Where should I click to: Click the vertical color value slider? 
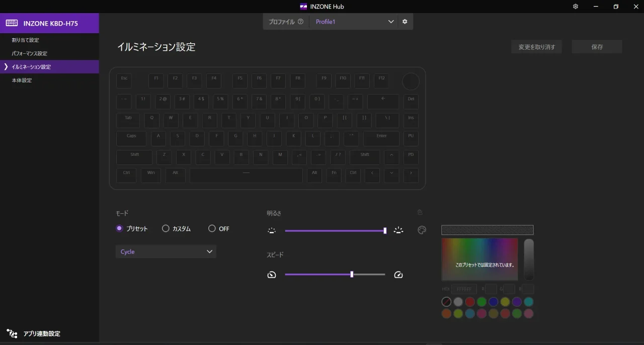529,260
